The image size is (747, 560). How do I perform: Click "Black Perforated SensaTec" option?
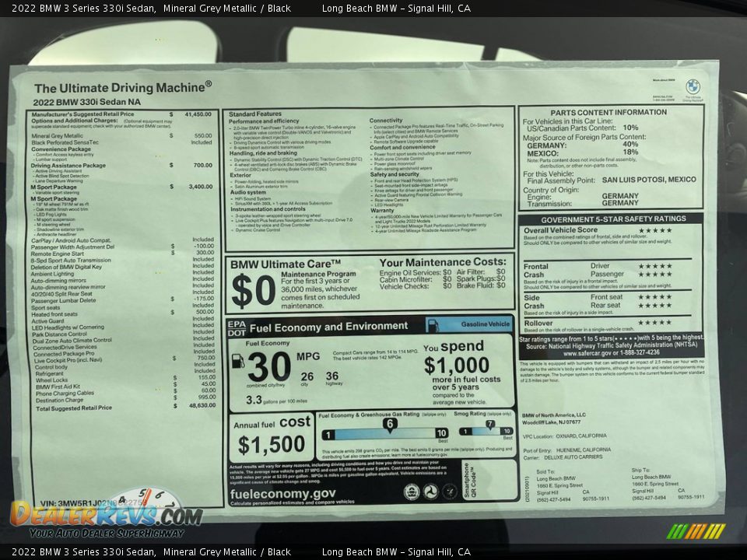click(x=65, y=142)
